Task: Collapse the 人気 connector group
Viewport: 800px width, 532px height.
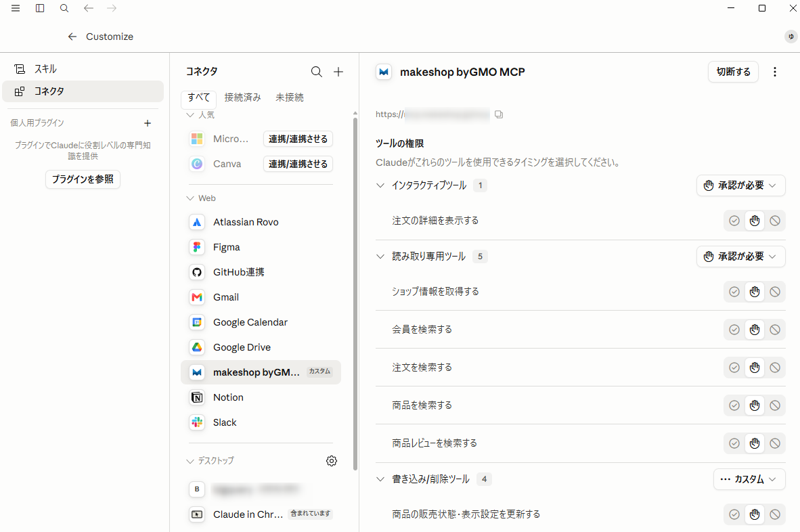Action: pos(190,115)
